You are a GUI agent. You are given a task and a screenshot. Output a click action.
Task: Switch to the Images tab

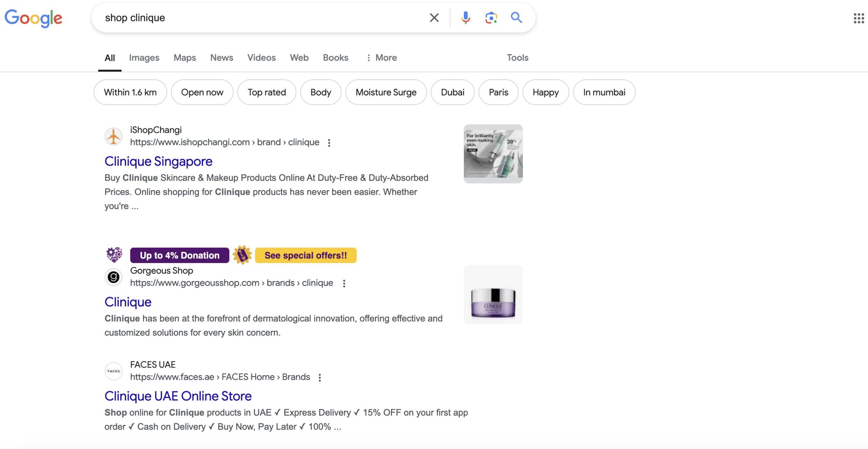pyautogui.click(x=144, y=58)
